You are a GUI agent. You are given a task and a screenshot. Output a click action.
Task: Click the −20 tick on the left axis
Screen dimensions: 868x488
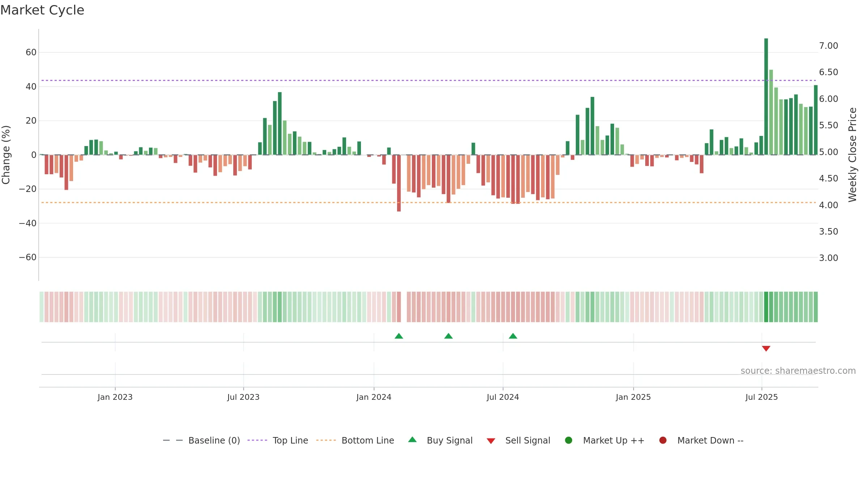(x=28, y=189)
